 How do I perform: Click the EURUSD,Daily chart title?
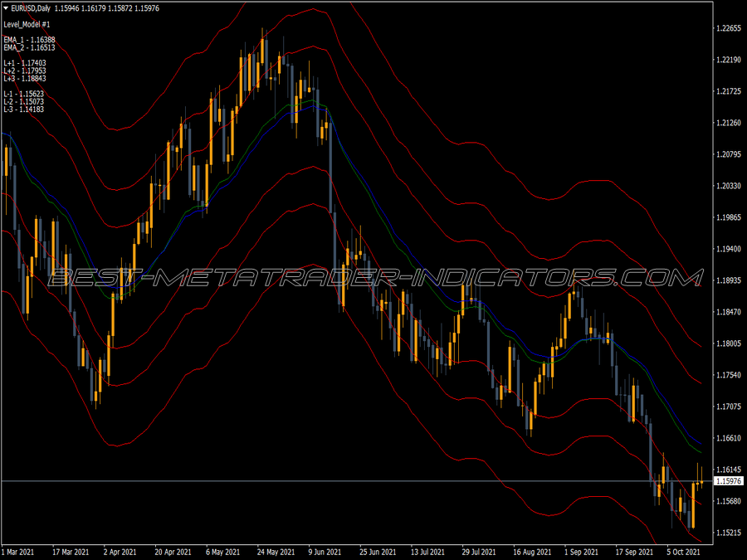31,8
